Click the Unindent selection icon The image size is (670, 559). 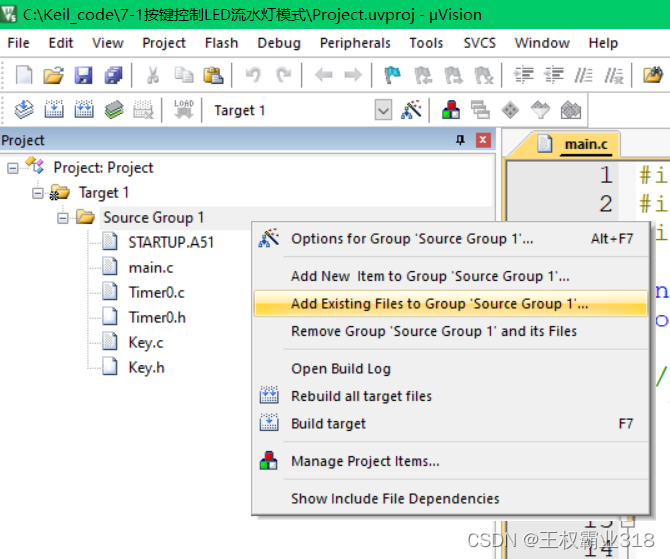(x=554, y=75)
